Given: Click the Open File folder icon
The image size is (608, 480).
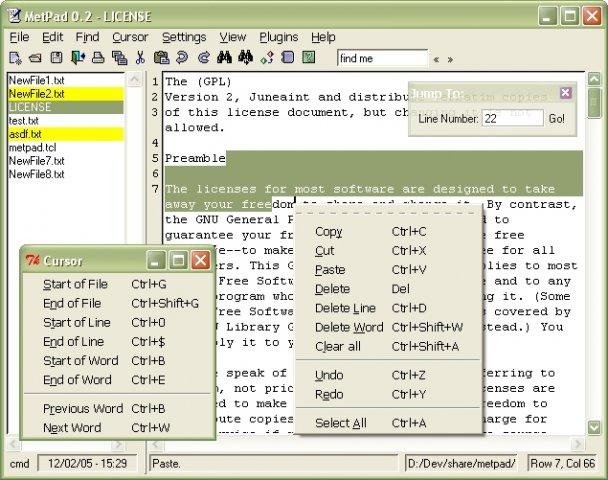Looking at the screenshot, I should (x=35, y=58).
